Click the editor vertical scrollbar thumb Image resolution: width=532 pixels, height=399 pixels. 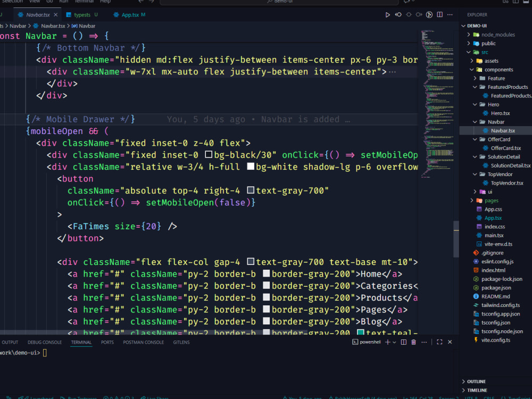point(456,239)
